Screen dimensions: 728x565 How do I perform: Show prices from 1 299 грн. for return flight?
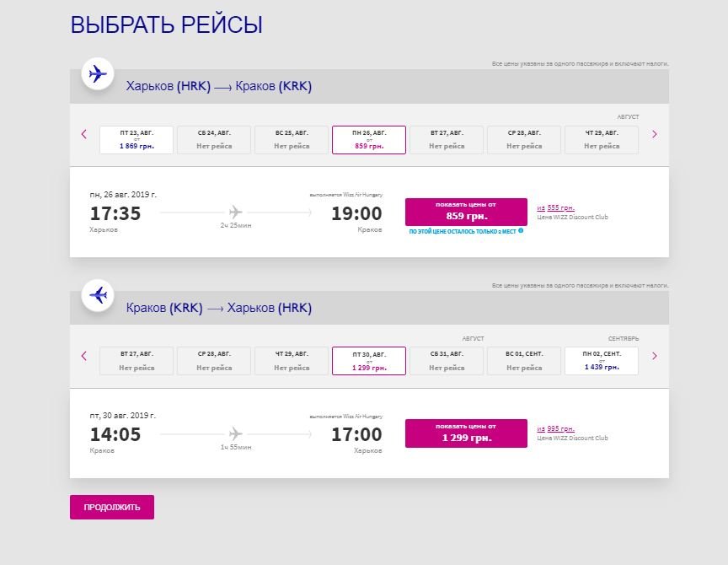[466, 433]
